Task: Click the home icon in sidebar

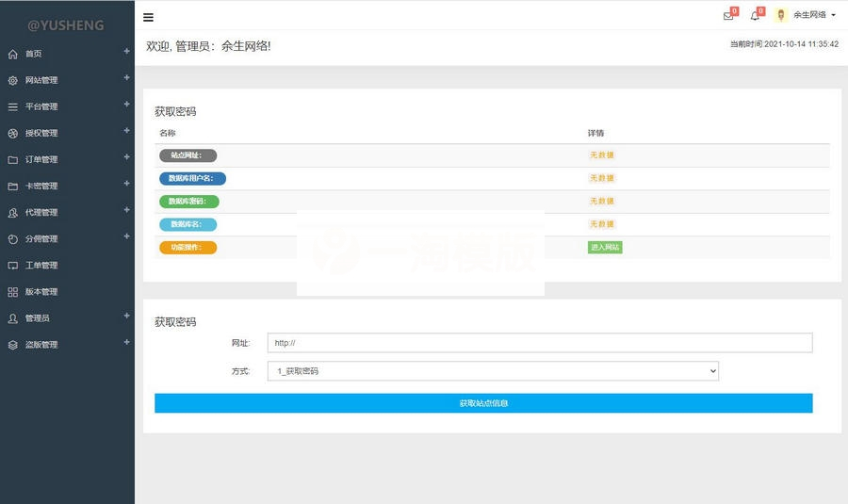Action: (x=13, y=54)
